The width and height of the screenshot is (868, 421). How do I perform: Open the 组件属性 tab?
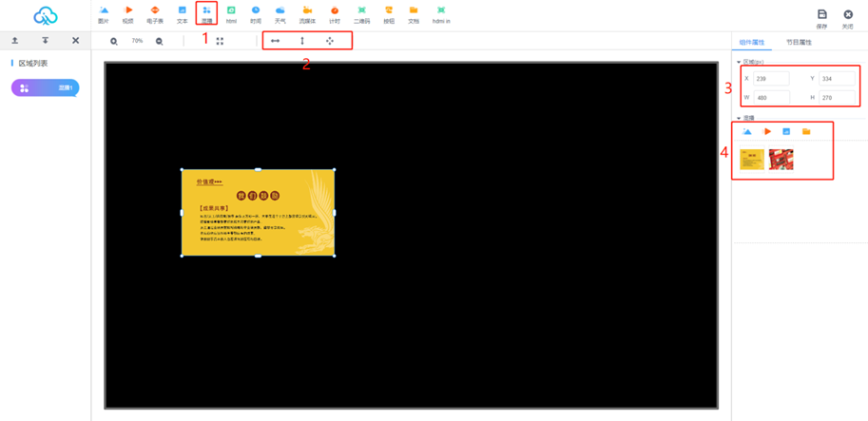pyautogui.click(x=751, y=43)
